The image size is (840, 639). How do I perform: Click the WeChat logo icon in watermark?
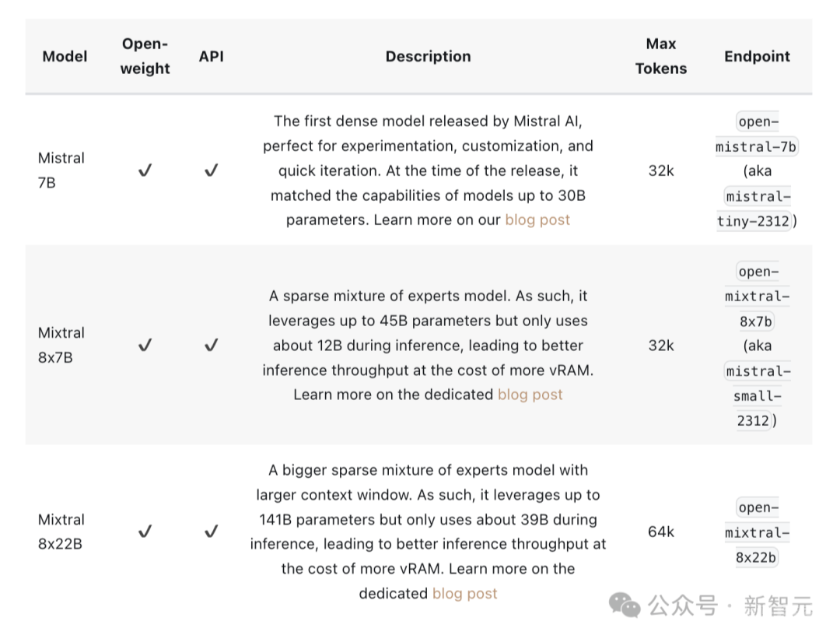coord(625,606)
